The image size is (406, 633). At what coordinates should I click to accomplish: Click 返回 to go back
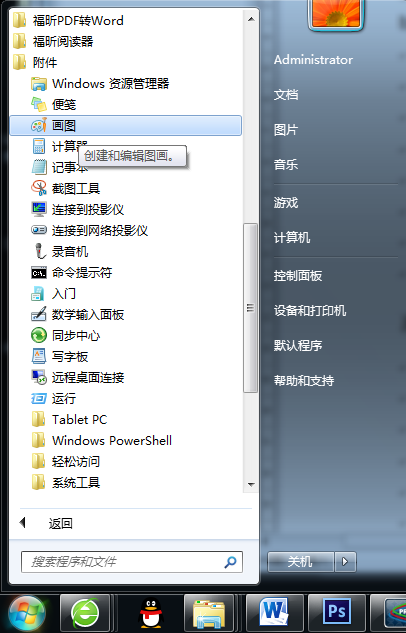(x=61, y=524)
